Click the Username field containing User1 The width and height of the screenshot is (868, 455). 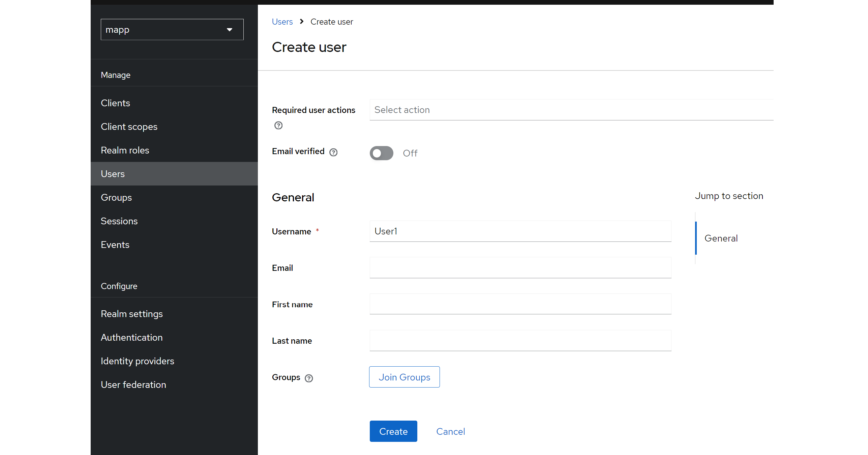(x=520, y=231)
